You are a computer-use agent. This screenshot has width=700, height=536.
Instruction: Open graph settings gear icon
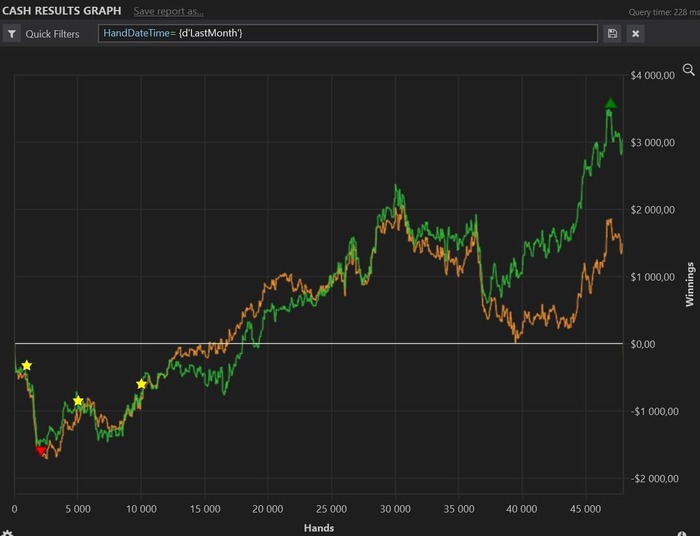pos(8,533)
